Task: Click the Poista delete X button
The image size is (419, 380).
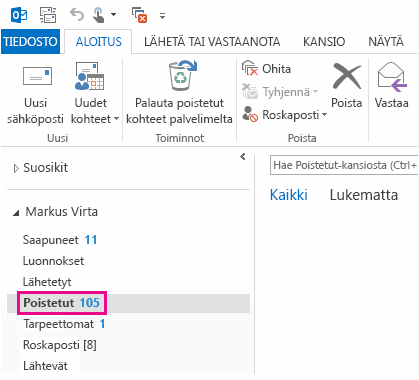Action: point(347,86)
